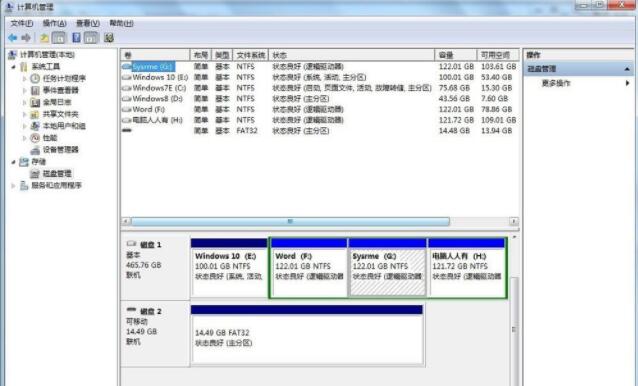Screen dimensions: 638x386
Task: Sort by the 布局 column header
Action: tap(201, 55)
